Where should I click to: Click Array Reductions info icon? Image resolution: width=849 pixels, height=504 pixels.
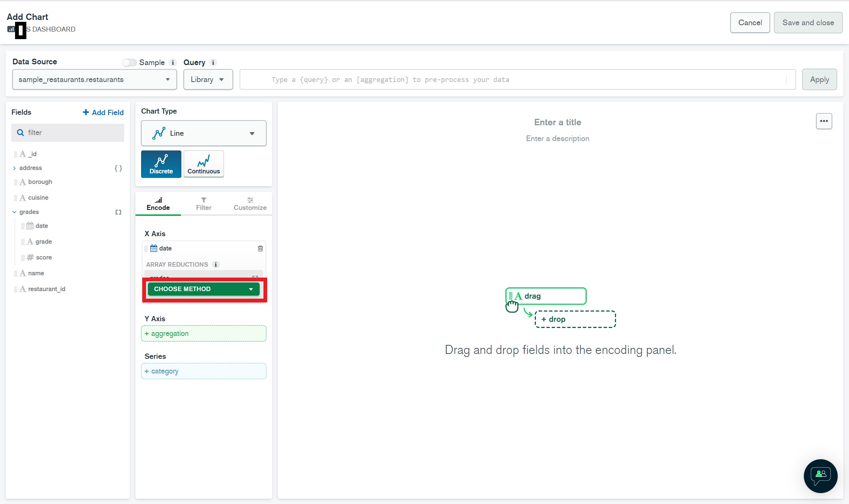tap(216, 264)
